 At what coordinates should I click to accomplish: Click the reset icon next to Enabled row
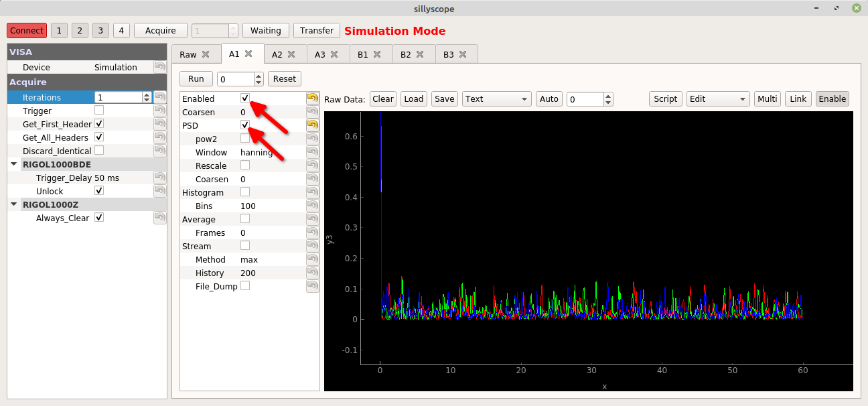point(312,98)
